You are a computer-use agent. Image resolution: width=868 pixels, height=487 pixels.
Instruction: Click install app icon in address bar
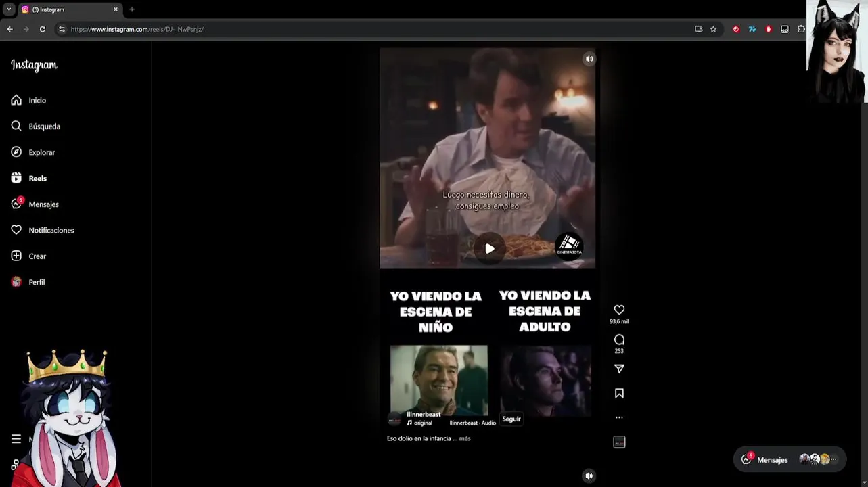click(698, 29)
